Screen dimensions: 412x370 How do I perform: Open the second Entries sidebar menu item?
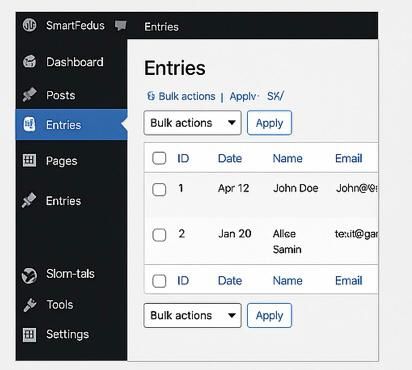pyautogui.click(x=63, y=201)
